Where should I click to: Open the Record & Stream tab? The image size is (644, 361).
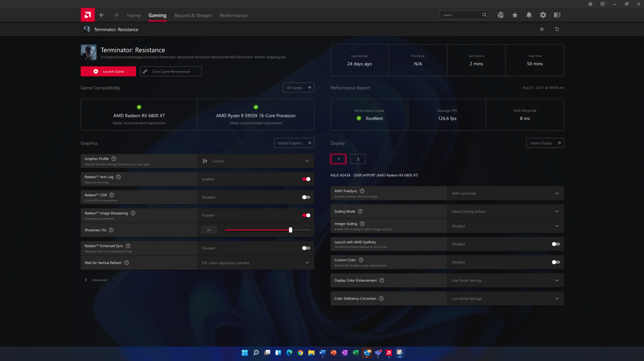(193, 15)
